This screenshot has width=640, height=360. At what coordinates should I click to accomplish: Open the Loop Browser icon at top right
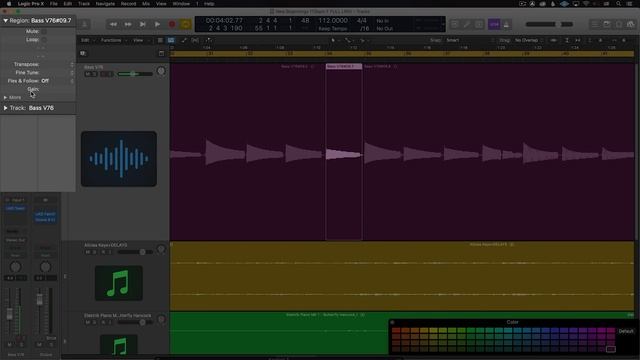pos(619,24)
